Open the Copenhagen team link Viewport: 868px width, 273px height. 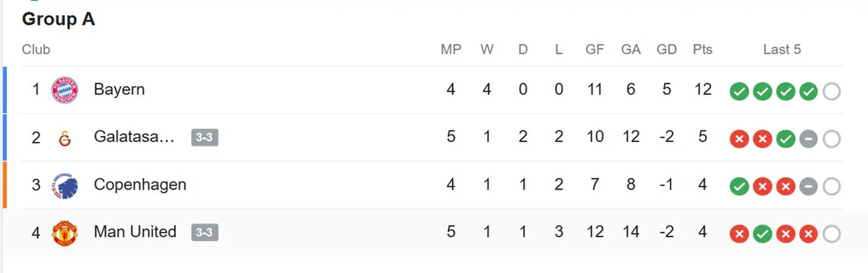(140, 185)
